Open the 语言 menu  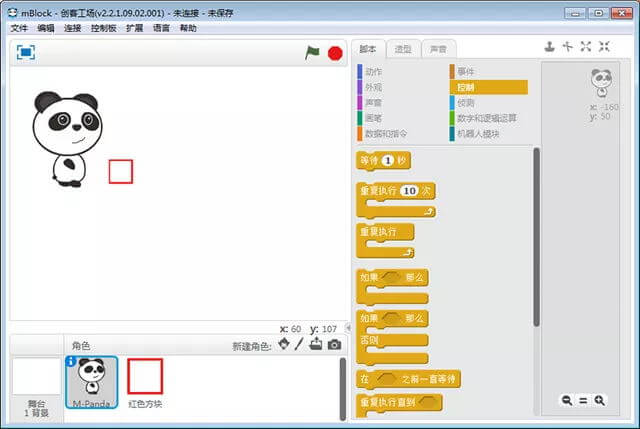(x=161, y=28)
